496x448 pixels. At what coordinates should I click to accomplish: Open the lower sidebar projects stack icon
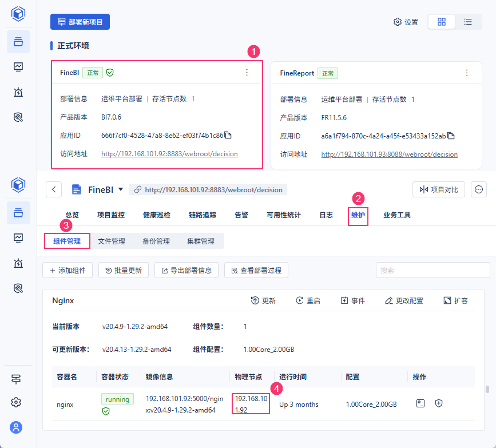(18, 213)
